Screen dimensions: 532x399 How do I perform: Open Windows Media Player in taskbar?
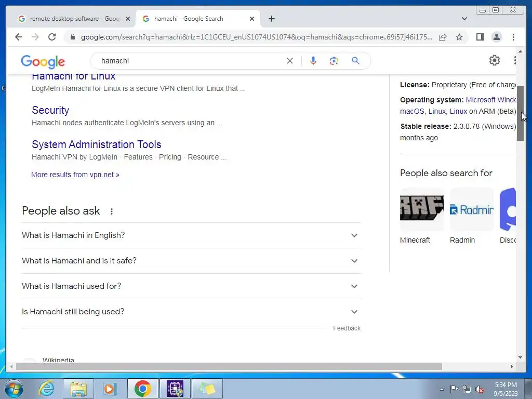pyautogui.click(x=110, y=389)
